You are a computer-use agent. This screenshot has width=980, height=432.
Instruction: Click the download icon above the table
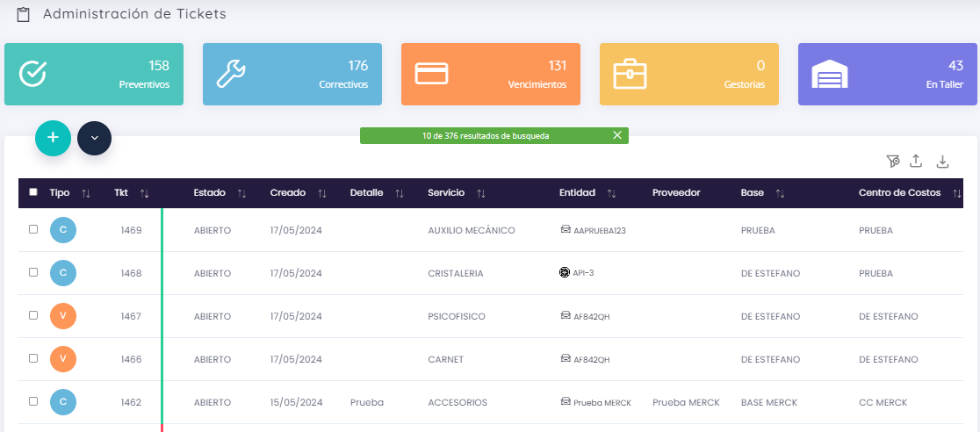942,161
